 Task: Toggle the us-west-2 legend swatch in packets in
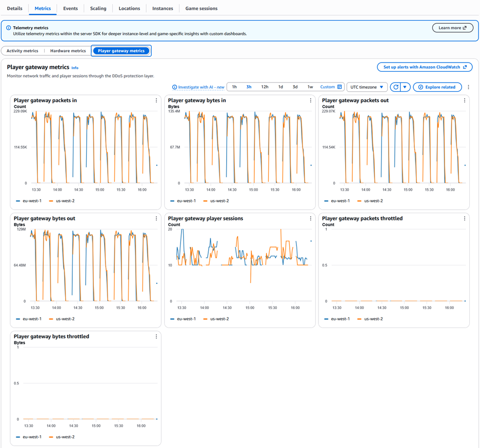pyautogui.click(x=51, y=201)
